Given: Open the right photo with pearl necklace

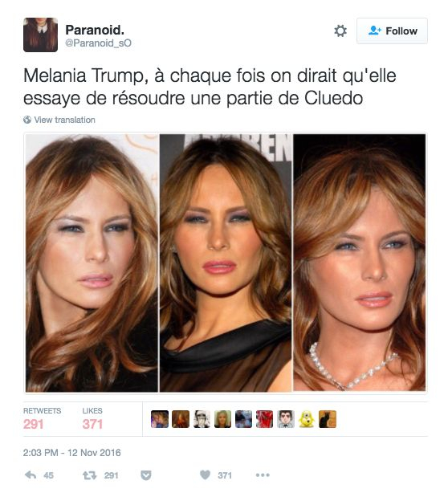Looking at the screenshot, I should click(x=359, y=263).
